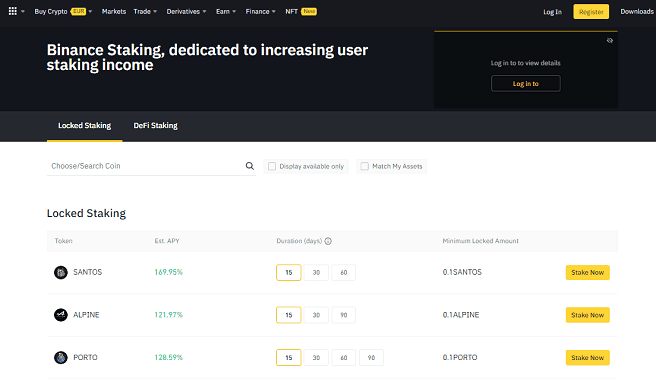The height and width of the screenshot is (382, 656).
Task: Go to Markets page
Action: point(114,12)
